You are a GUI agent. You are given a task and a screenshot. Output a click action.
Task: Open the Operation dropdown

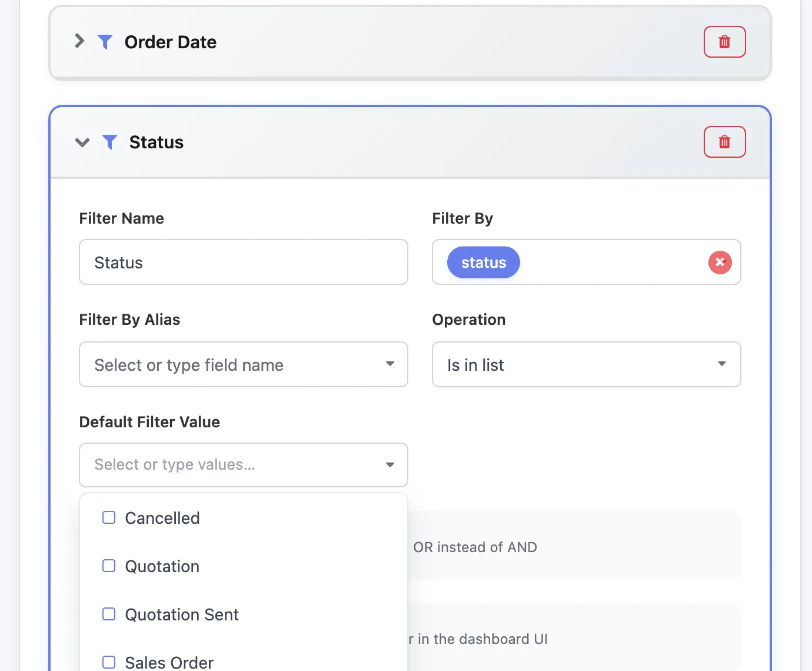pyautogui.click(x=586, y=364)
